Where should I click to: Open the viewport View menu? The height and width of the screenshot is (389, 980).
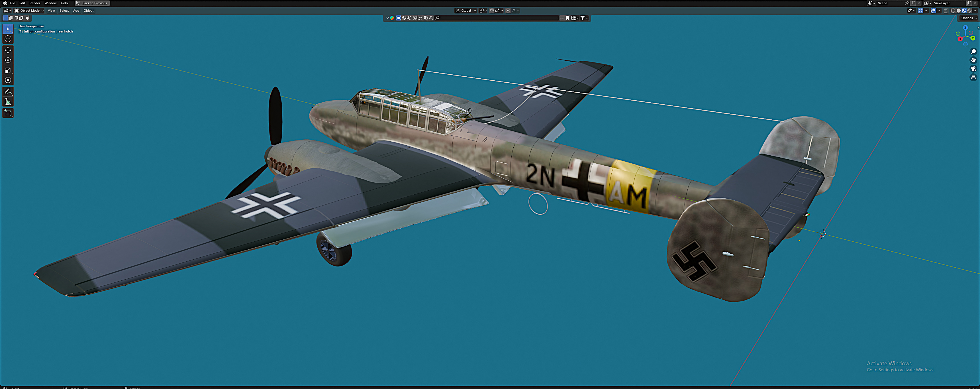[51, 11]
